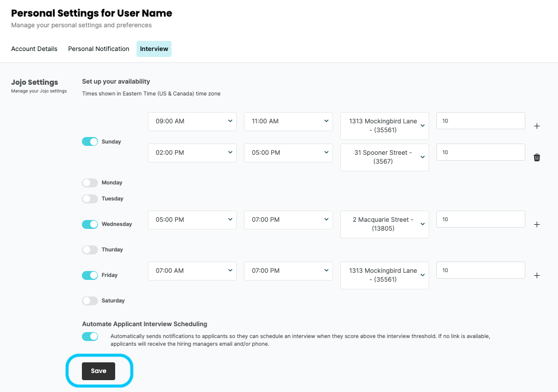Enable availability for Saturday

(x=90, y=301)
